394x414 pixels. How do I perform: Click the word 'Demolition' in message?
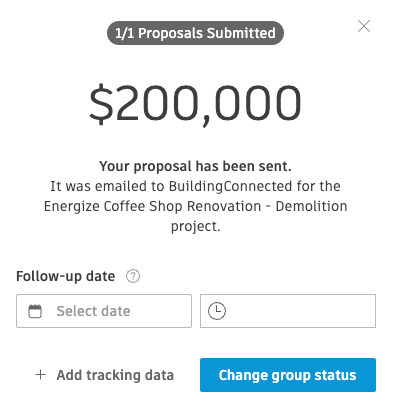(311, 206)
